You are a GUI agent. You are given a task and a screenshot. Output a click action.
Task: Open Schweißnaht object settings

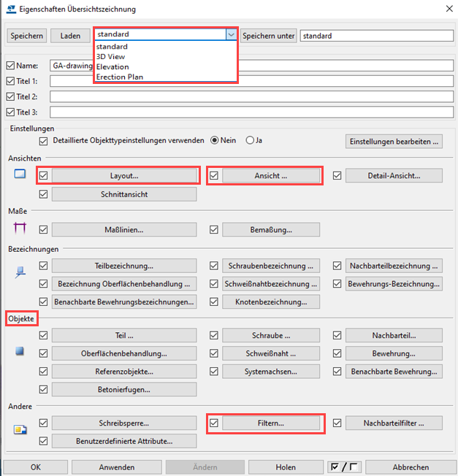coord(271,353)
